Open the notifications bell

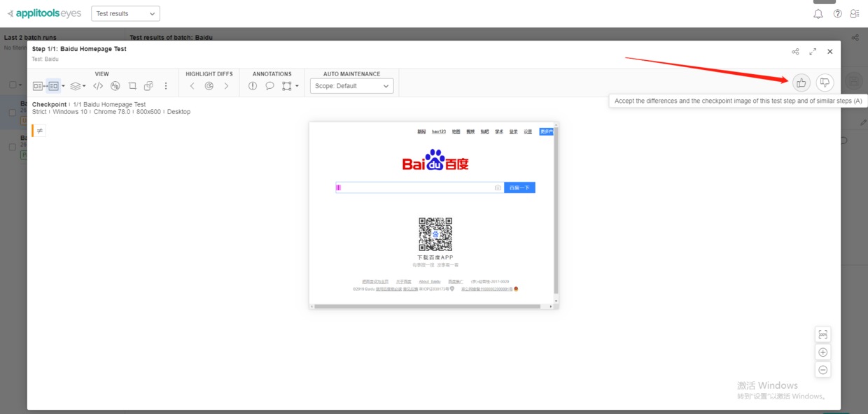tap(818, 14)
